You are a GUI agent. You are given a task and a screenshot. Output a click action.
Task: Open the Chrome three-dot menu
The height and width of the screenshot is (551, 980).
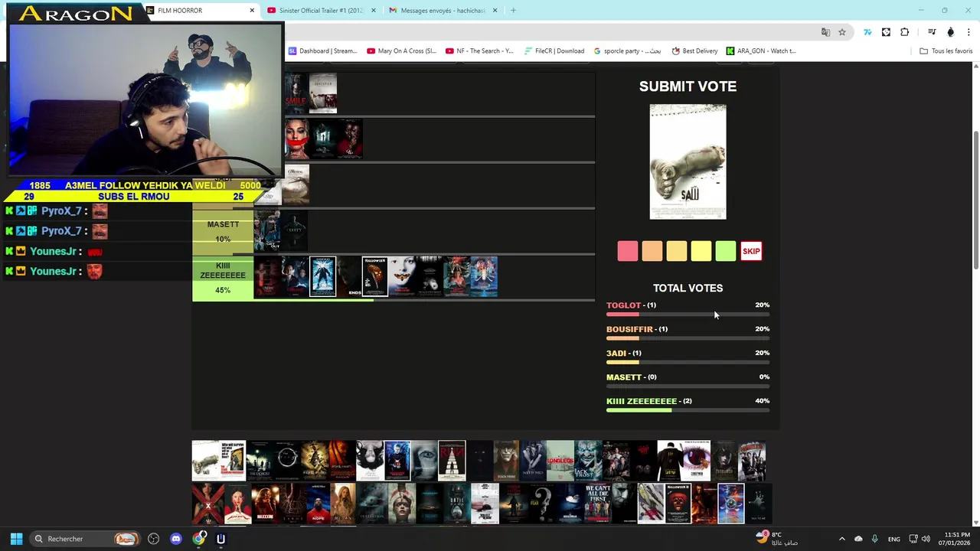(969, 32)
